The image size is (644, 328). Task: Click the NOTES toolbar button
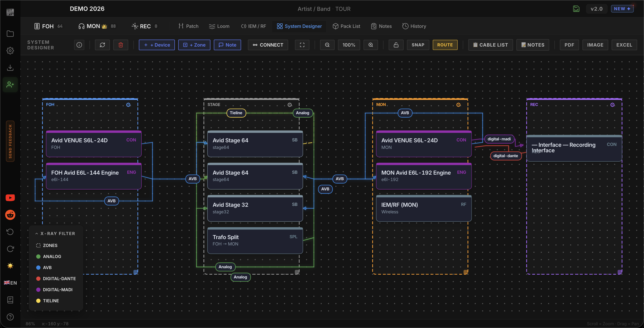(533, 45)
